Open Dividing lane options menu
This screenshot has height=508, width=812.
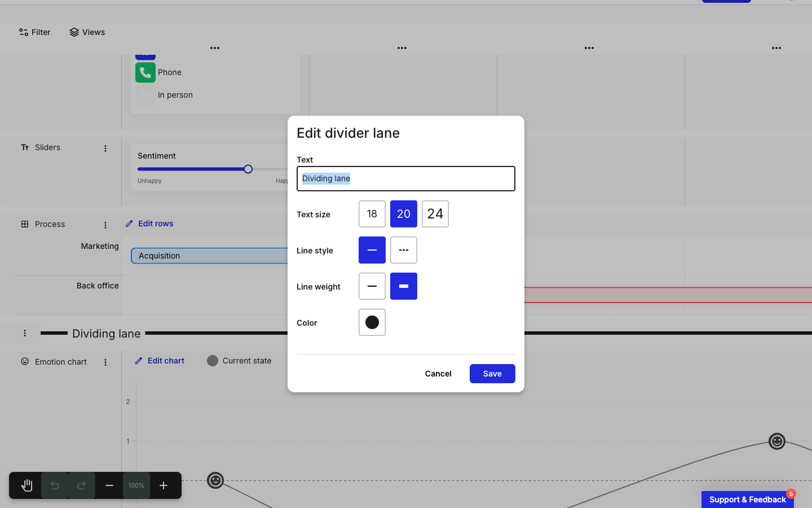[x=25, y=333]
